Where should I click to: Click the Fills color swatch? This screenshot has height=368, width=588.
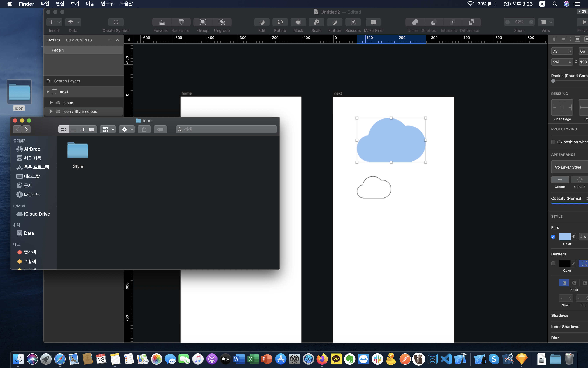(x=564, y=237)
